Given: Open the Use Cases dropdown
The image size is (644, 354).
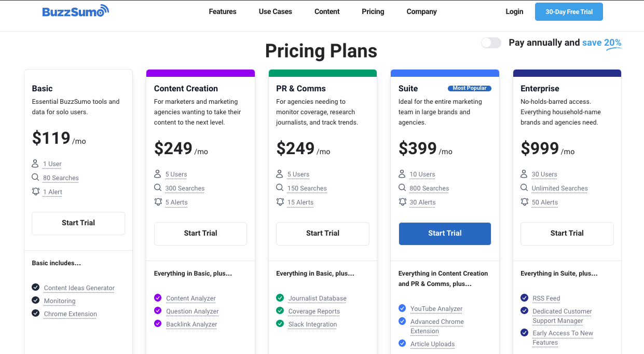Looking at the screenshot, I should click(275, 11).
